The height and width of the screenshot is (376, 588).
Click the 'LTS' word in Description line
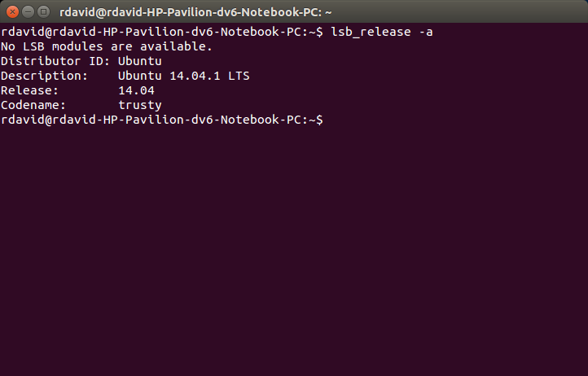click(x=239, y=76)
